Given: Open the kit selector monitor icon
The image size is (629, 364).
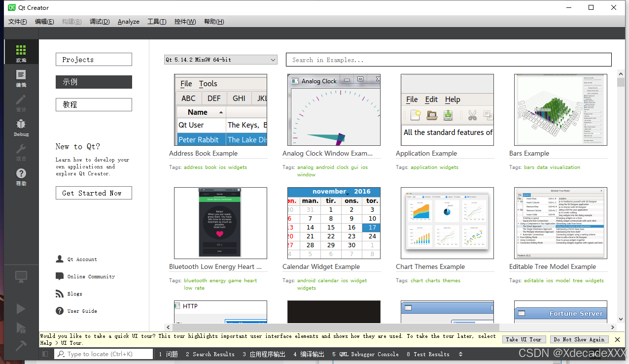Looking at the screenshot, I should click(x=21, y=276).
